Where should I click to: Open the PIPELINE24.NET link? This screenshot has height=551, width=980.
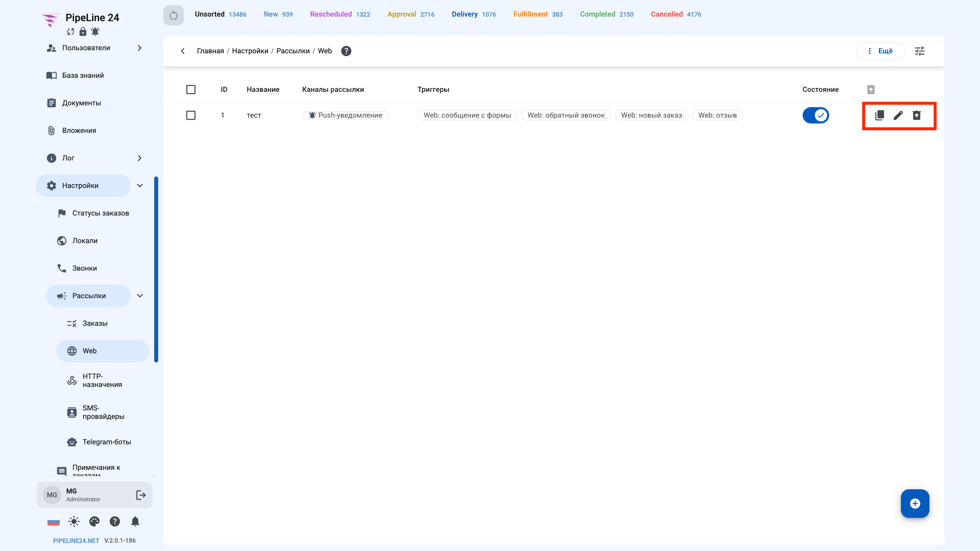tap(76, 540)
